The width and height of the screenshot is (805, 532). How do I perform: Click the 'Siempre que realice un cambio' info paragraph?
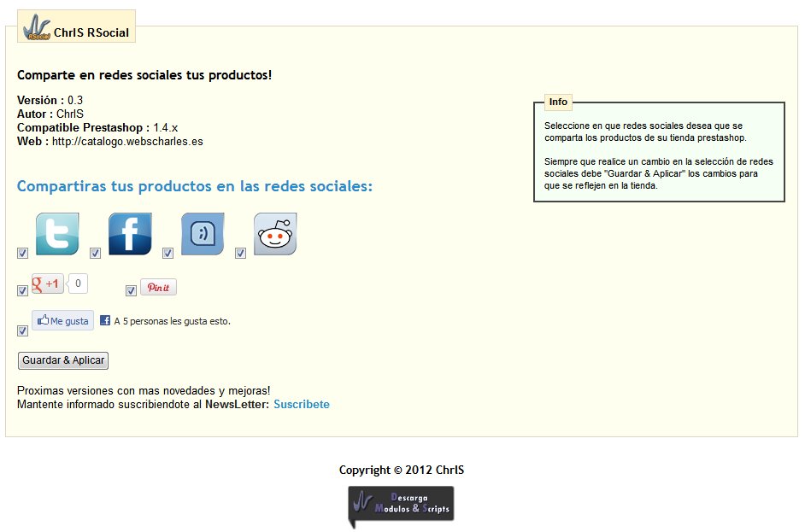click(x=659, y=173)
